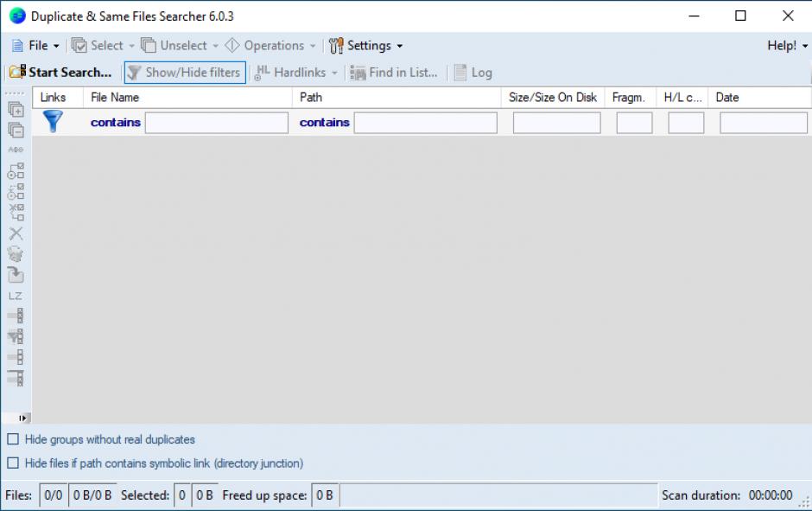The height and width of the screenshot is (511, 812).
Task: Click the Start Search button
Action: [60, 73]
